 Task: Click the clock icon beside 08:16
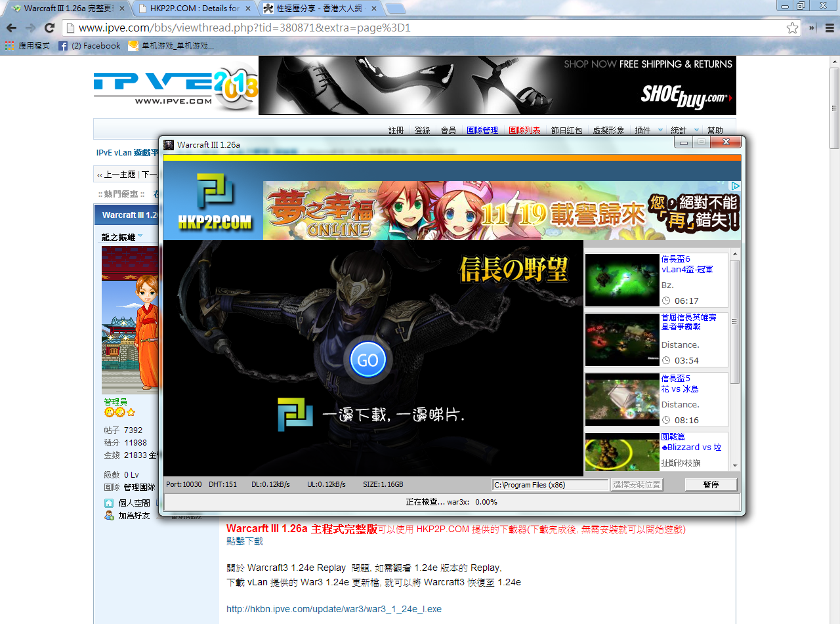point(666,420)
